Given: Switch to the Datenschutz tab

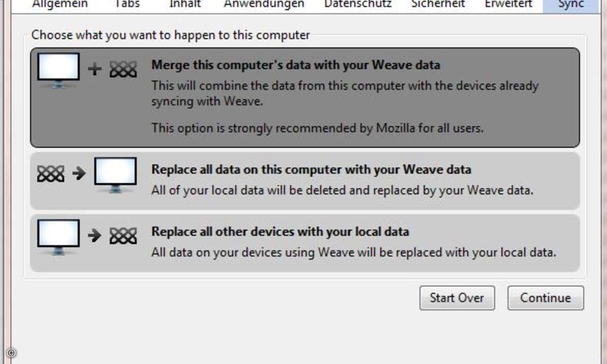Looking at the screenshot, I should pyautogui.click(x=358, y=5).
